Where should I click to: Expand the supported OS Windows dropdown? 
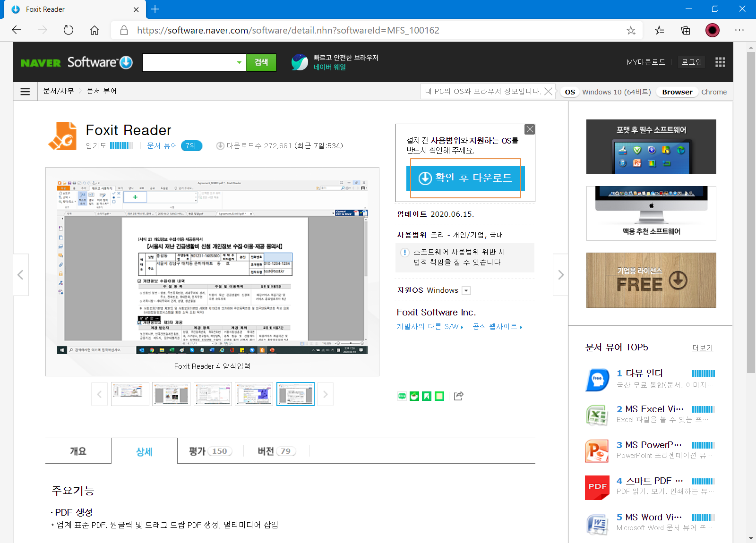pyautogui.click(x=466, y=291)
